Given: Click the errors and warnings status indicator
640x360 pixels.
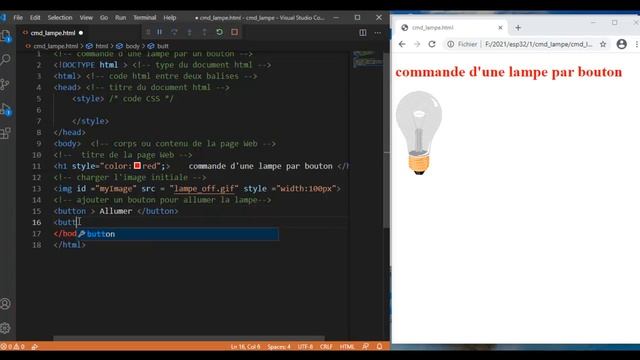Looking at the screenshot, I should click(x=12, y=347).
